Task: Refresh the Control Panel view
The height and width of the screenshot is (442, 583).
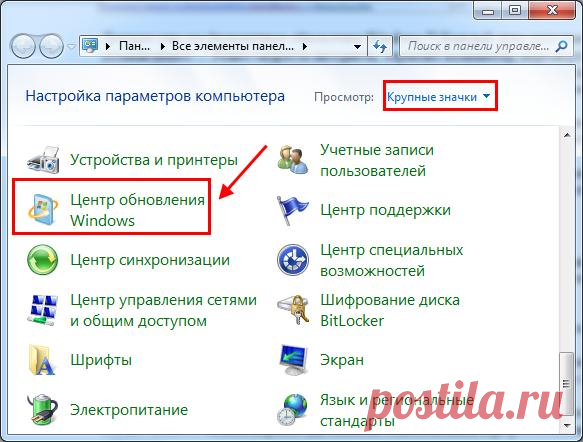Action: pos(380,46)
